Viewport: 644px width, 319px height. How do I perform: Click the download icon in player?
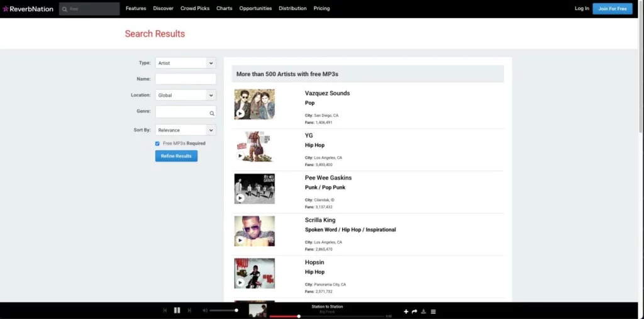[x=423, y=311]
